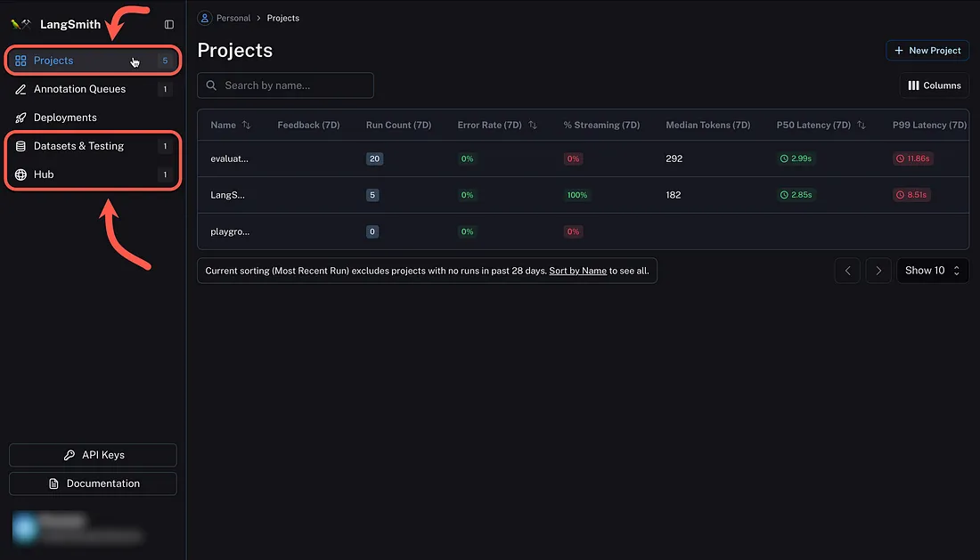Create a New Project
980x560 pixels.
[927, 51]
